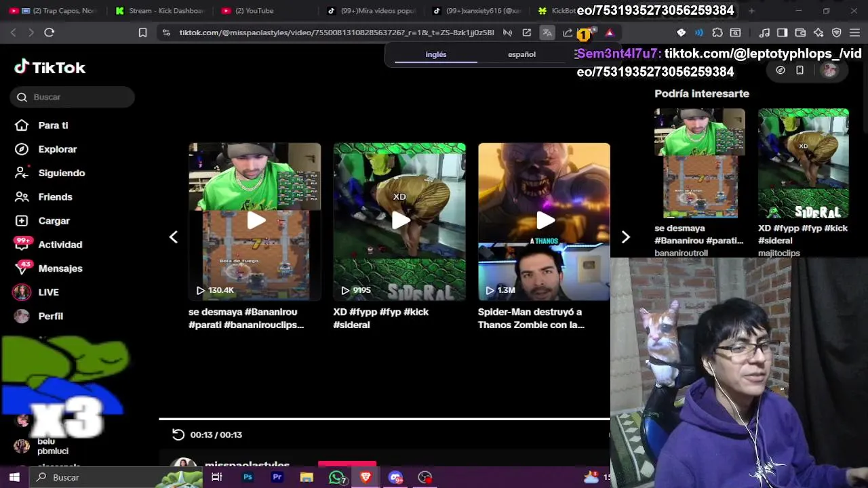The height and width of the screenshot is (488, 868).
Task: Open the browser main hamburger menu
Action: (x=854, y=33)
